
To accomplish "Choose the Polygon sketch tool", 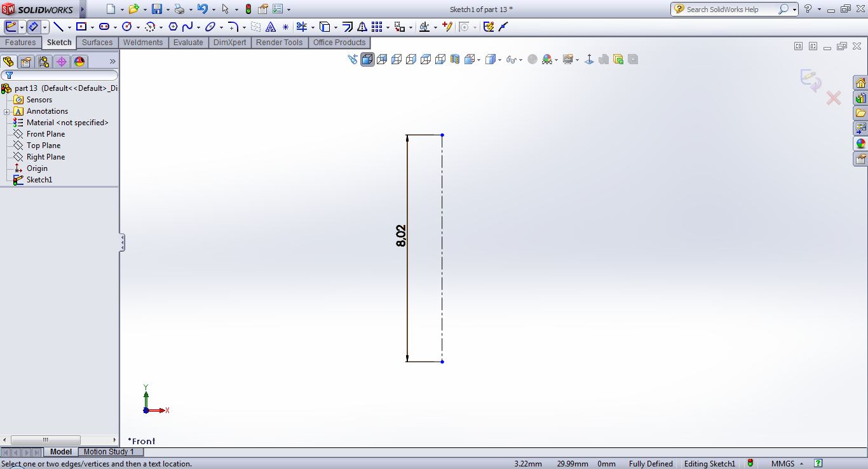I will [173, 27].
